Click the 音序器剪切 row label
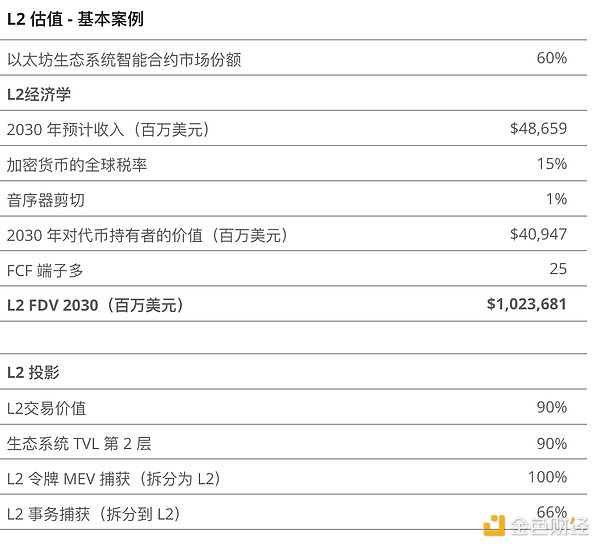Screen dimensions: 600x547 coord(48,199)
